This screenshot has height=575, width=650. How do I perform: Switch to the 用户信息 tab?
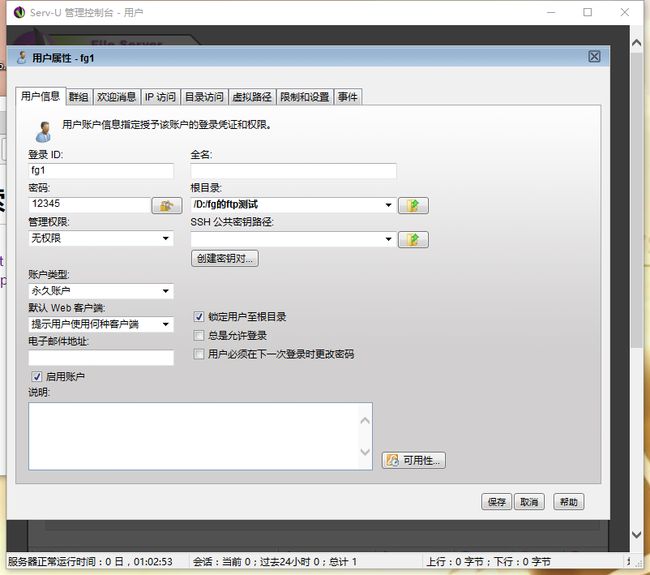tap(40, 97)
